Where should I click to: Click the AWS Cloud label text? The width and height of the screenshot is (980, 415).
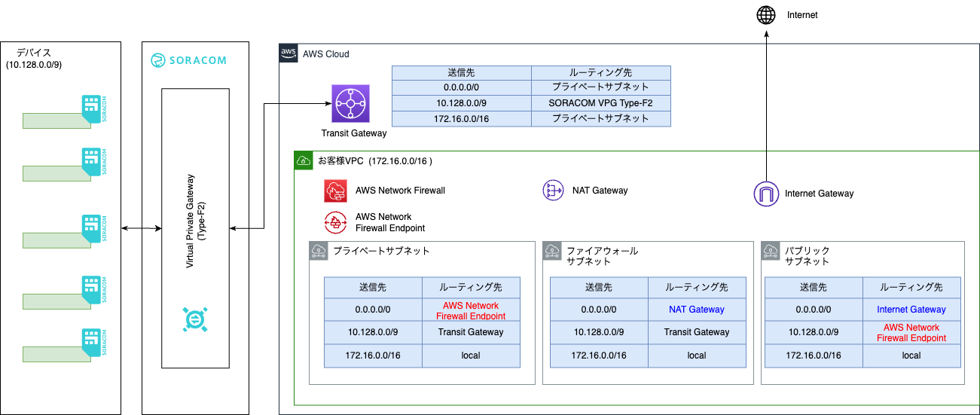[326, 54]
